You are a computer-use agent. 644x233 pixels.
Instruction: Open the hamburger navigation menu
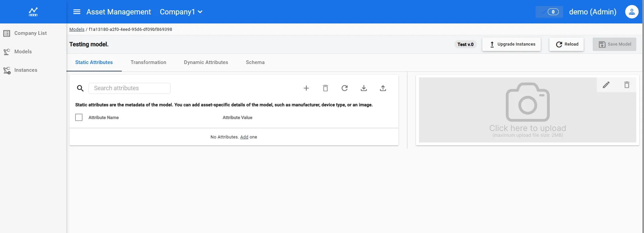77,12
